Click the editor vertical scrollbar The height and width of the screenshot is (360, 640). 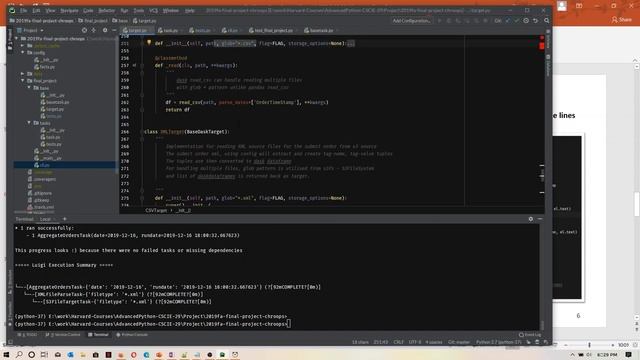[x=542, y=120]
